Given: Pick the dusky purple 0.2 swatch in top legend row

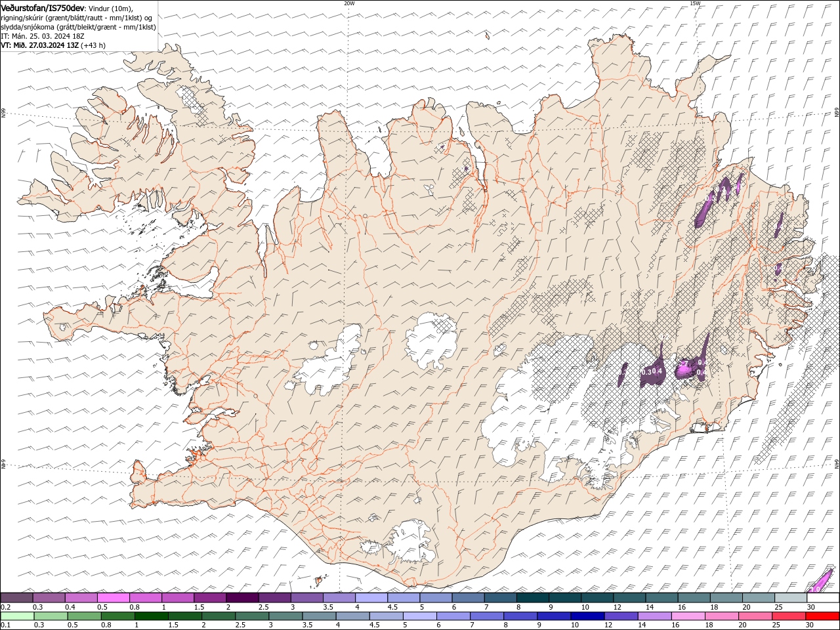Looking at the screenshot, I should pos(16,597).
